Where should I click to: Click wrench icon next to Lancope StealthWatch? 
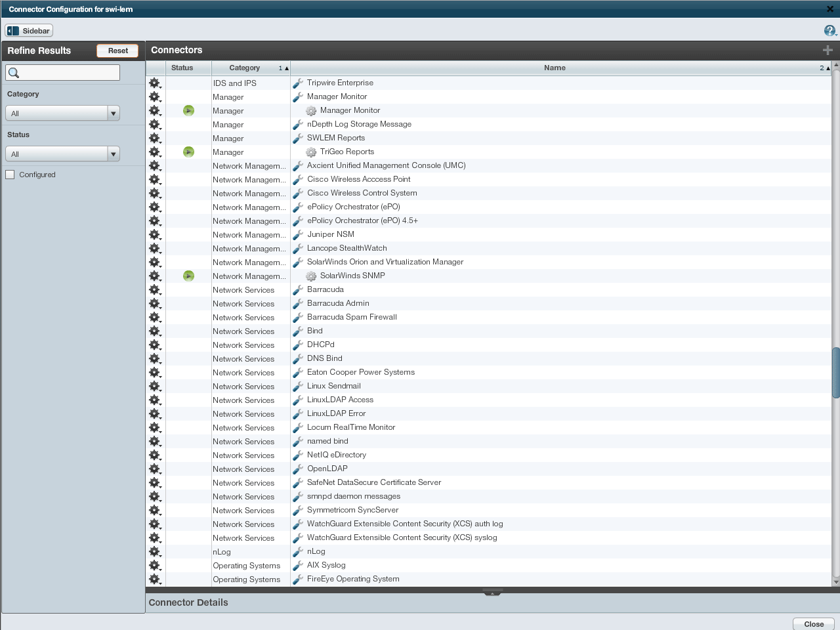(298, 249)
